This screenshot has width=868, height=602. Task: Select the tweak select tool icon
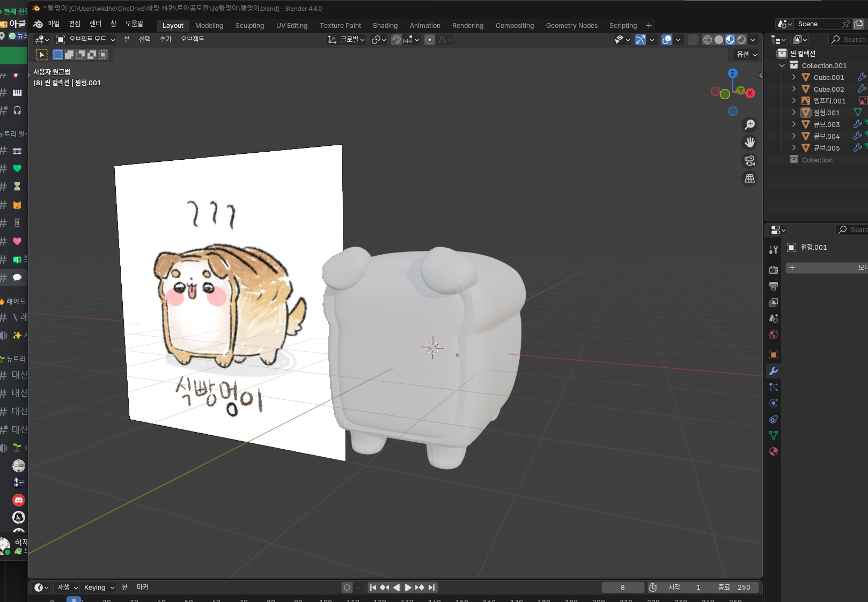coord(42,55)
